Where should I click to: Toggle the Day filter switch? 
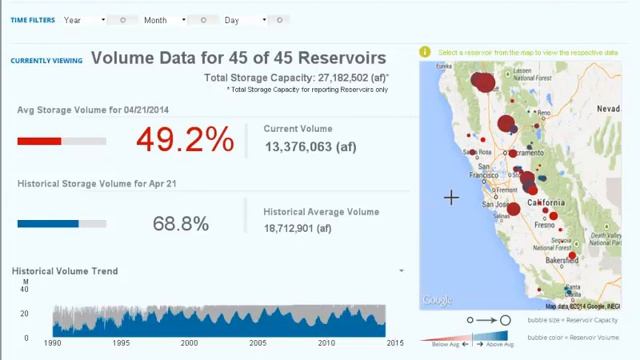pyautogui.click(x=279, y=20)
